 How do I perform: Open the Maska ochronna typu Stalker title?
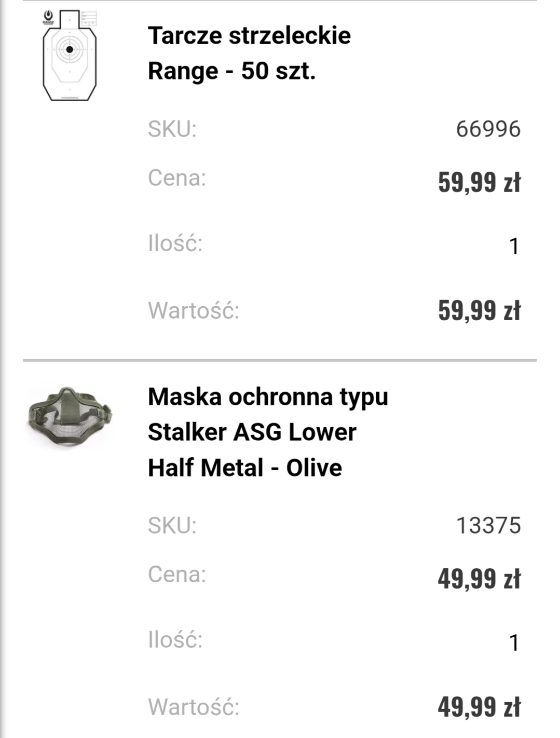tap(267, 432)
